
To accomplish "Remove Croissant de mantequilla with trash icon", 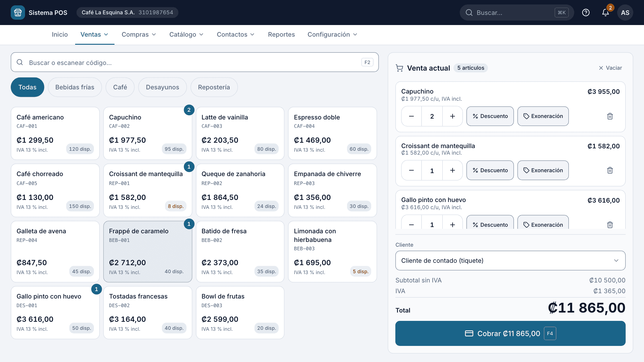I will pos(610,170).
